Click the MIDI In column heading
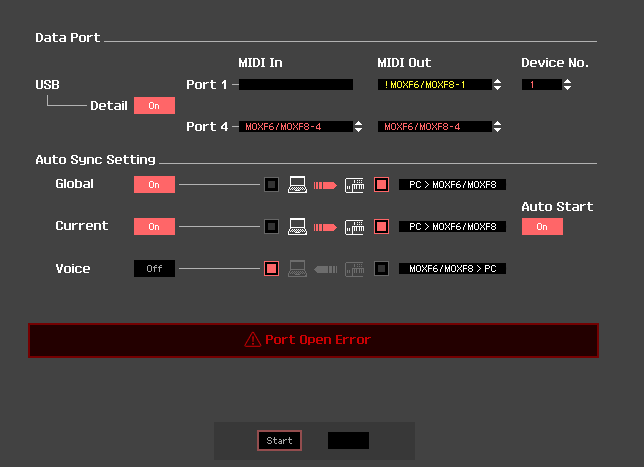The width and height of the screenshot is (644, 467). [x=260, y=62]
